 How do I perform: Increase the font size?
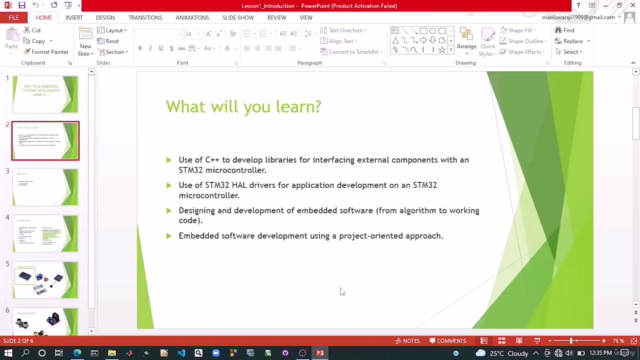[x=209, y=34]
